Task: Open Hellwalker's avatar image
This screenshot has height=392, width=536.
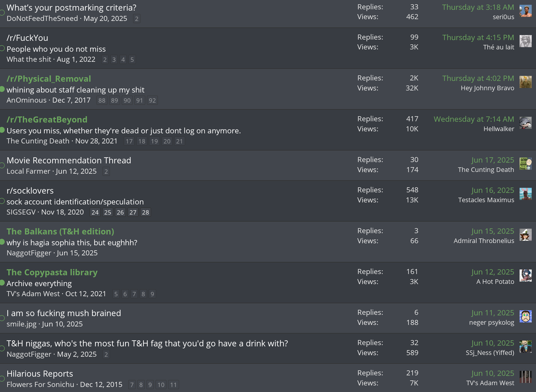Action: click(525, 123)
